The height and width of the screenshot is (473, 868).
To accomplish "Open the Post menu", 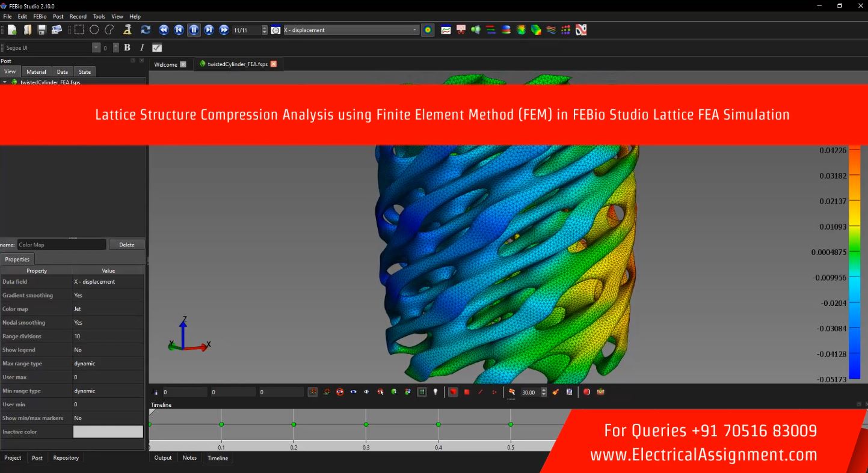I will tap(58, 16).
